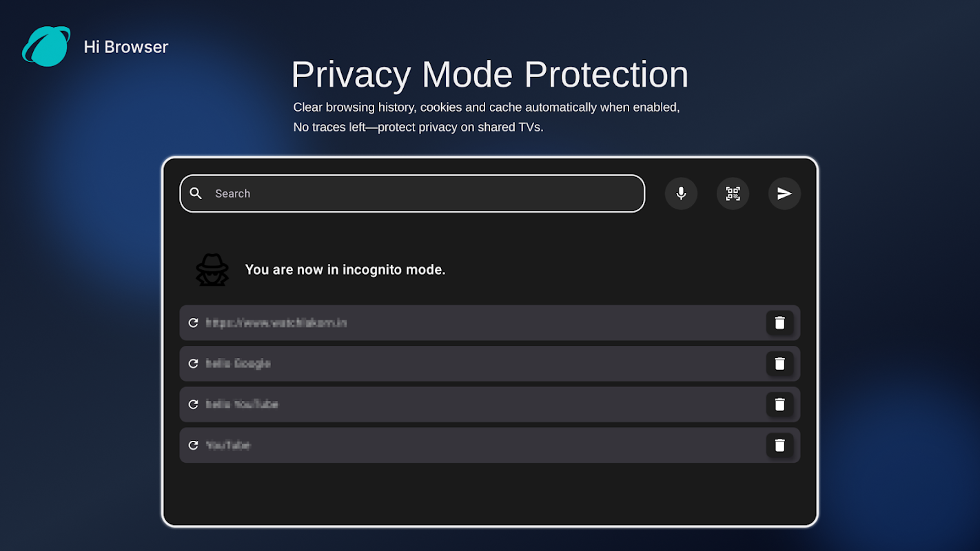Click reload icon on last "YouTube" row
The image size is (980, 551).
click(194, 445)
